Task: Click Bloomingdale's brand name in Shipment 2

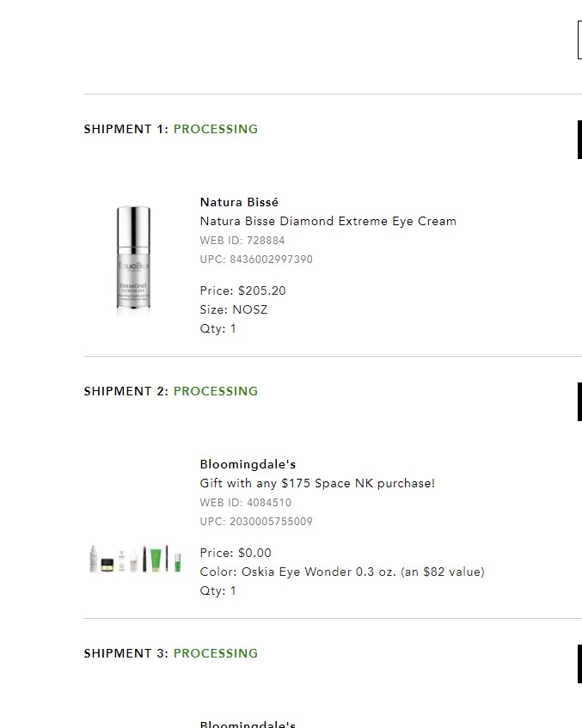Action: pos(248,464)
